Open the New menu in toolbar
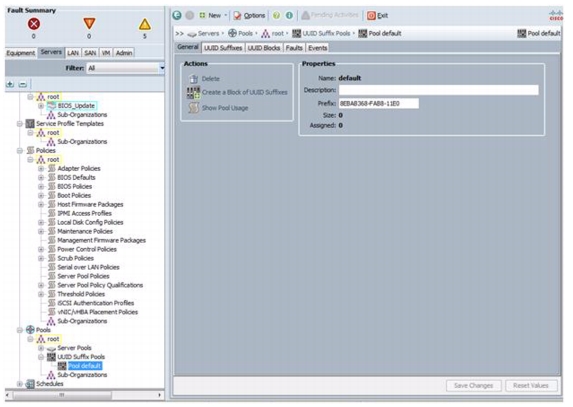This screenshot has width=573, height=407. point(212,15)
